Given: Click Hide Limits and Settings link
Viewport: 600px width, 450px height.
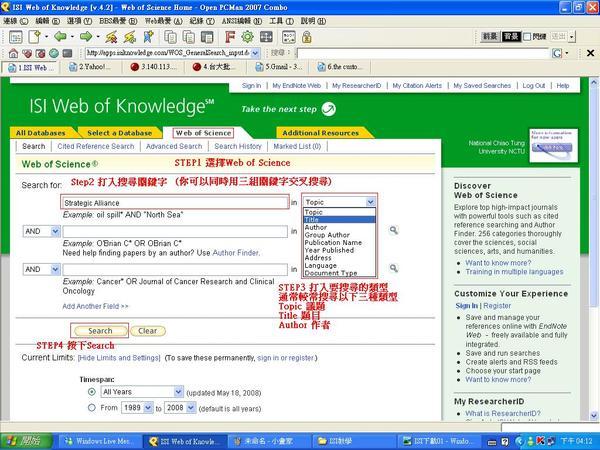Looking at the screenshot, I should click(x=119, y=358).
